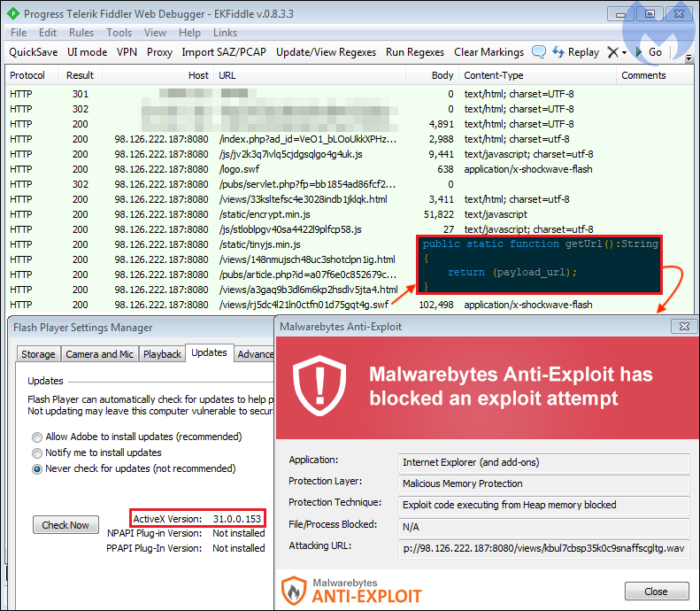The width and height of the screenshot is (700, 611).
Task: Select Allow Adobe to install updates
Action: tap(137, 437)
